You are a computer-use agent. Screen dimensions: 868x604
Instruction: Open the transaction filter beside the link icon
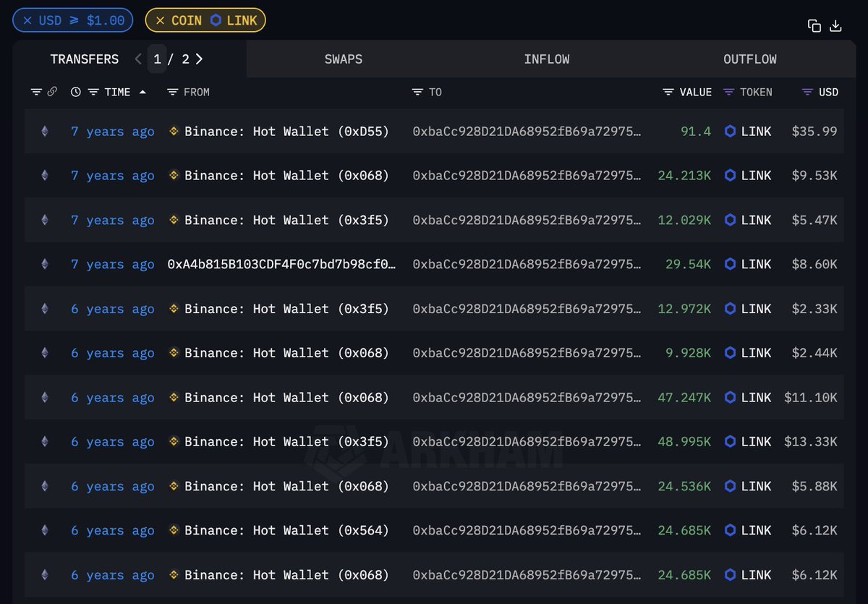click(36, 92)
